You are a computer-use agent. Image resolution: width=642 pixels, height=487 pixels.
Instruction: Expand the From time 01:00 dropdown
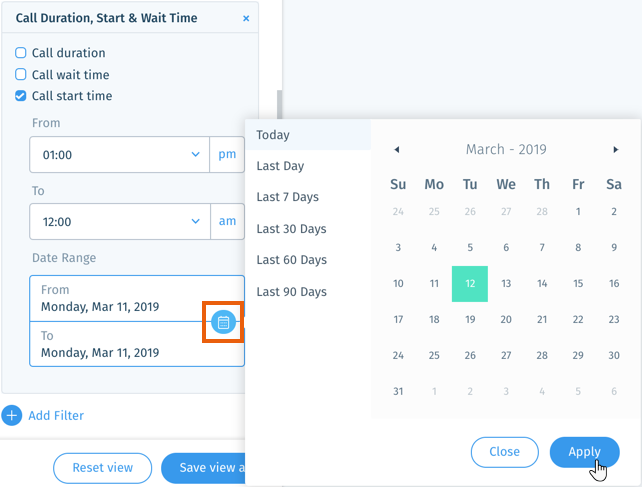pyautogui.click(x=120, y=155)
